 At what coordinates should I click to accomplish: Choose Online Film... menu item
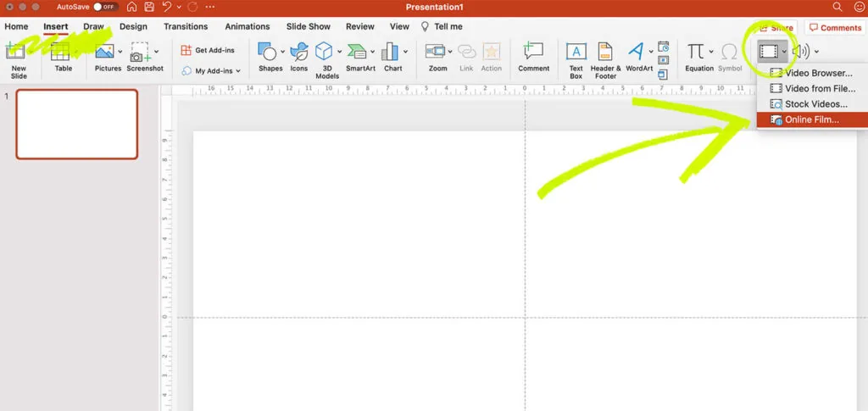point(812,119)
